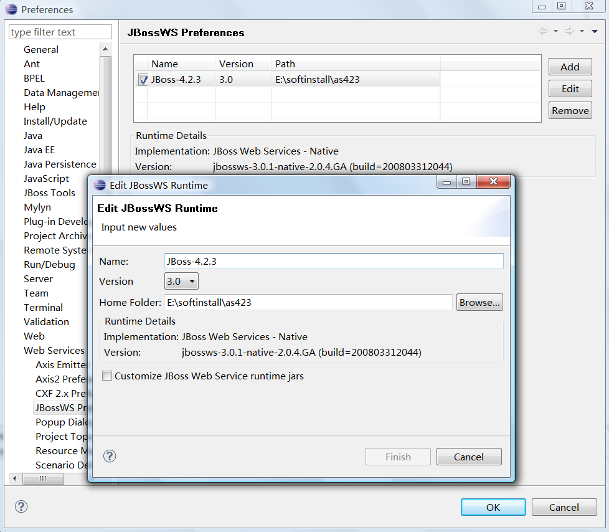Viewport: 609px width, 532px height.
Task: Click the Name column header in runtime table
Action: pyautogui.click(x=181, y=64)
